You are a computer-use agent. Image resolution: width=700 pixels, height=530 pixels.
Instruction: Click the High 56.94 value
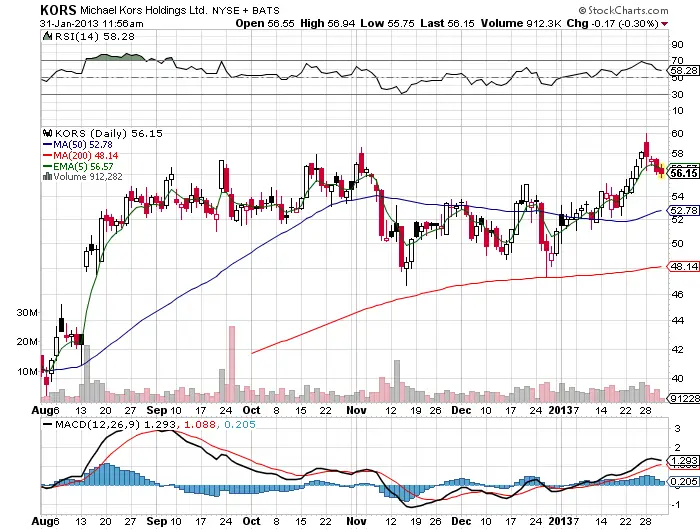(x=327, y=23)
